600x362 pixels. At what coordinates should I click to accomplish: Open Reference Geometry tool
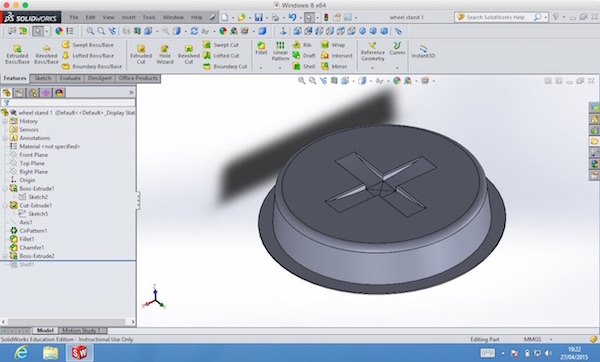pyautogui.click(x=372, y=51)
